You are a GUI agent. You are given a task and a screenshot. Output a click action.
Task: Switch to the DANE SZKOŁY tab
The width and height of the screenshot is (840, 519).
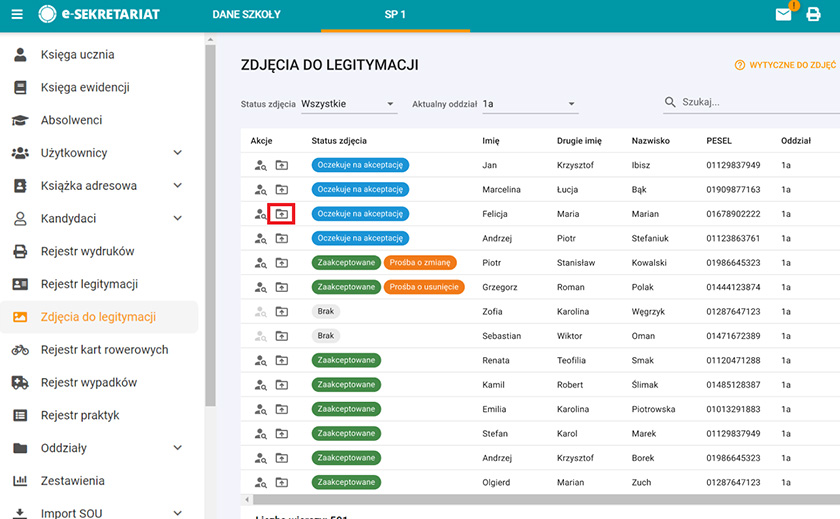pos(247,15)
